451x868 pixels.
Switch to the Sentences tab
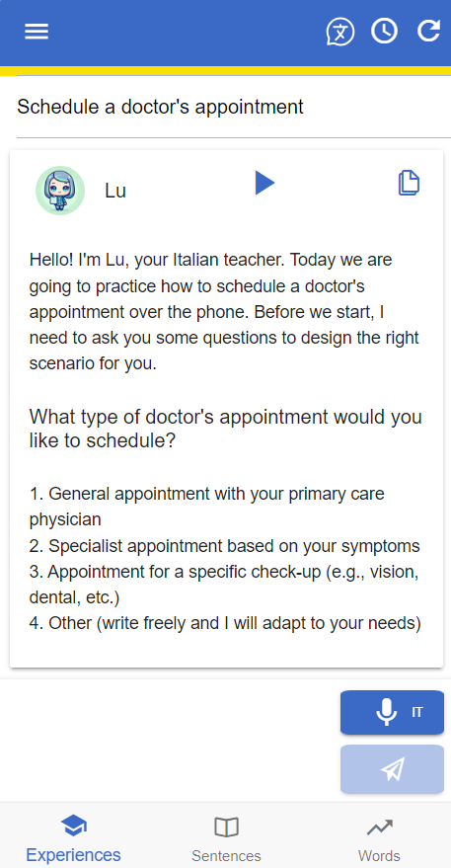tap(226, 839)
